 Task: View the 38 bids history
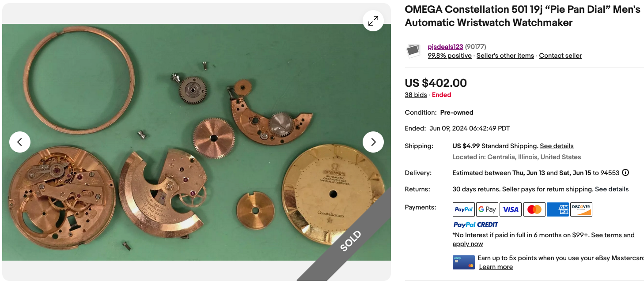(x=416, y=95)
